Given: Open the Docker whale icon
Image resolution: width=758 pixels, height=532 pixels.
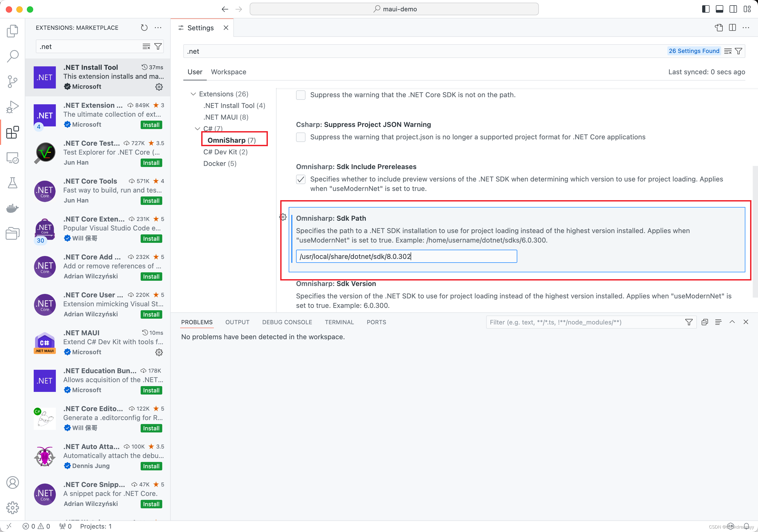Looking at the screenshot, I should click(13, 208).
